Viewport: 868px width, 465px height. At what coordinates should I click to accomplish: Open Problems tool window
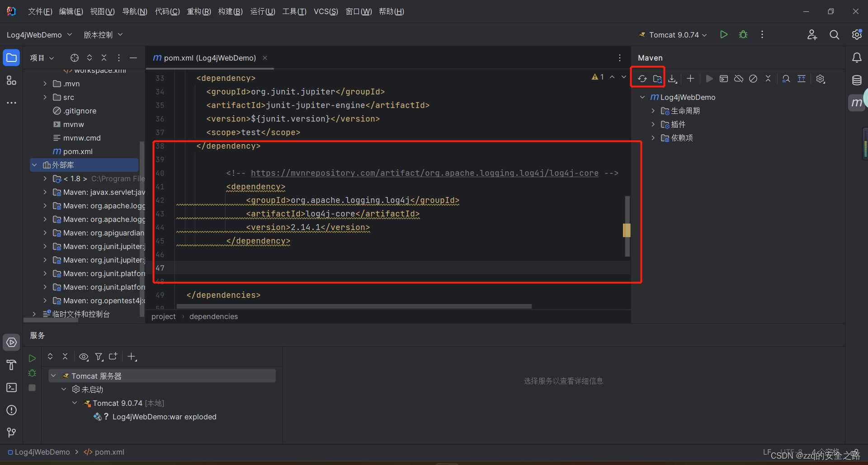(11, 410)
